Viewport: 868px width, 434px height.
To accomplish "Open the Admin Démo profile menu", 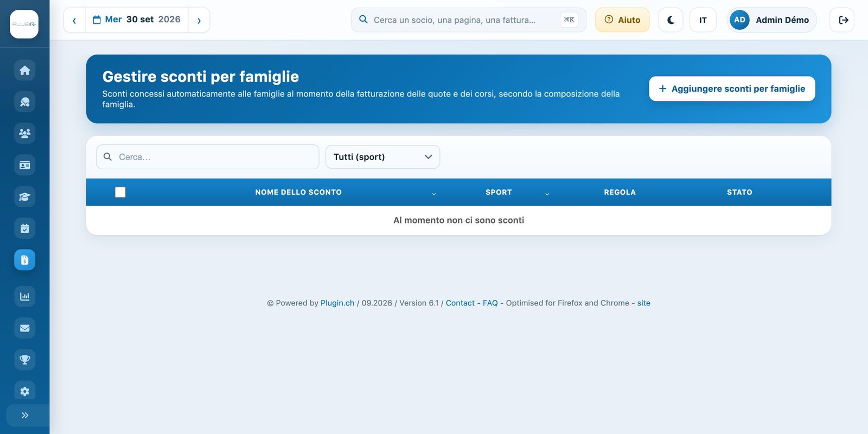I will pos(771,20).
